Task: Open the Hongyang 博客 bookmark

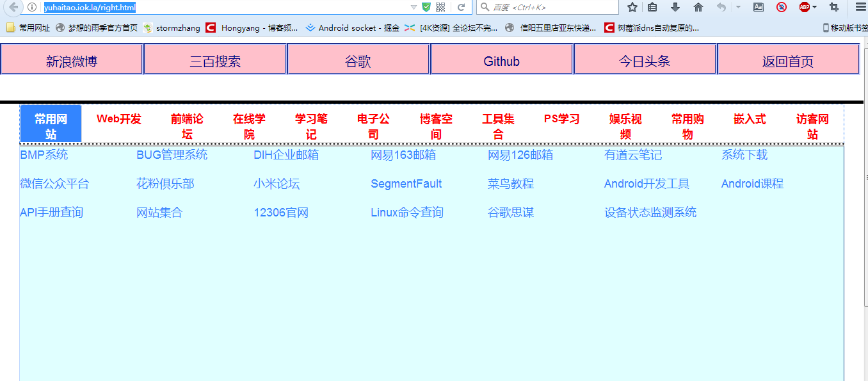Action: click(252, 28)
